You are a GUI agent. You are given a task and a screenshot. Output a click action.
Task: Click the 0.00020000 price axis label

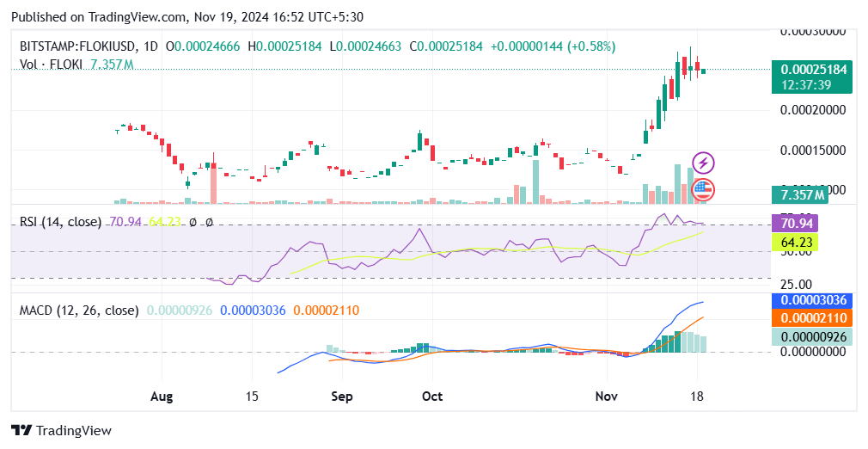click(x=810, y=110)
